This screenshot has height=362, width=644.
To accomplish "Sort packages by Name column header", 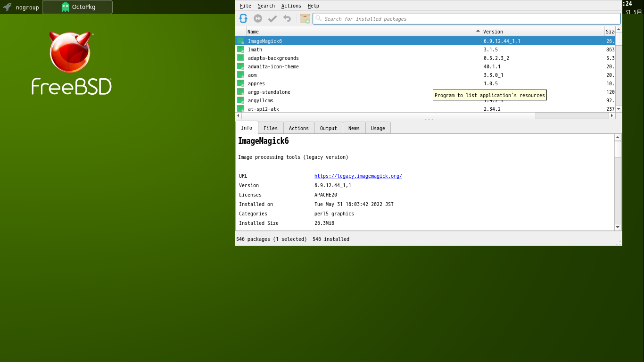I will (x=364, y=32).
